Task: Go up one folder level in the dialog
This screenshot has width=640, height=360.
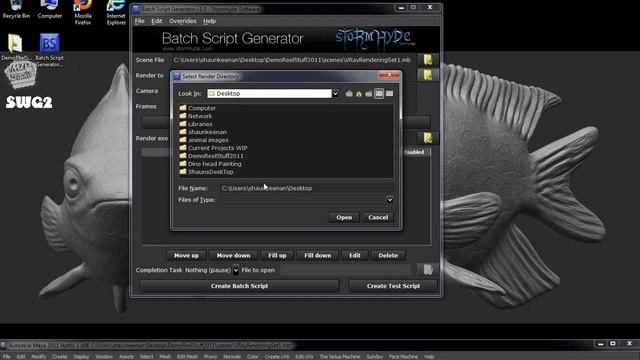Action: tap(349, 93)
